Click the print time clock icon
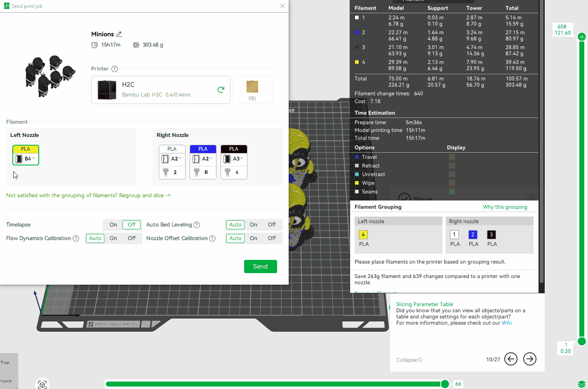 tap(94, 45)
